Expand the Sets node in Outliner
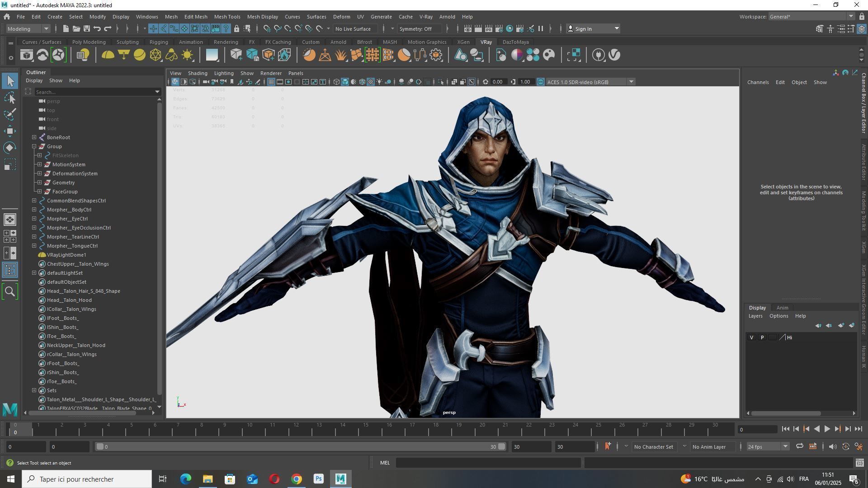Screen dimensions: 868x488 click(x=34, y=390)
